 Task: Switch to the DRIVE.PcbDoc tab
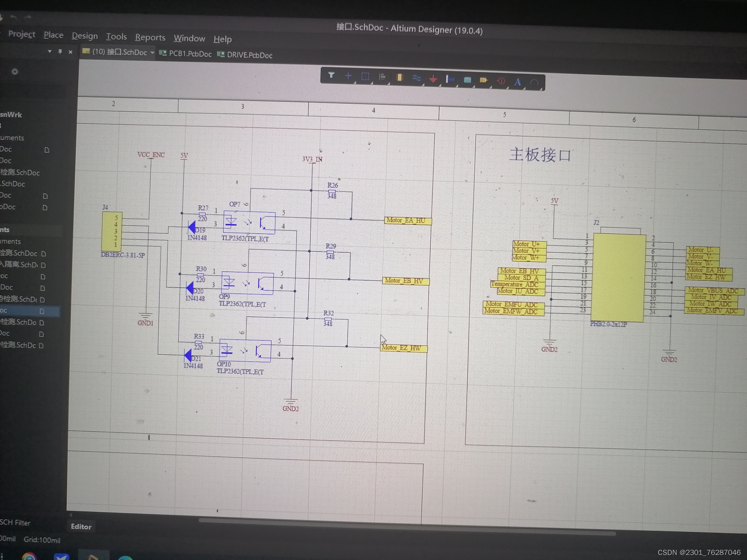pyautogui.click(x=249, y=55)
